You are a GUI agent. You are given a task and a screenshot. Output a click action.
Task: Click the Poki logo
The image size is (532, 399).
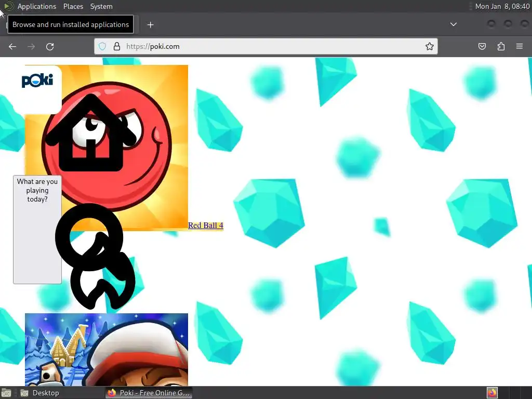37,81
